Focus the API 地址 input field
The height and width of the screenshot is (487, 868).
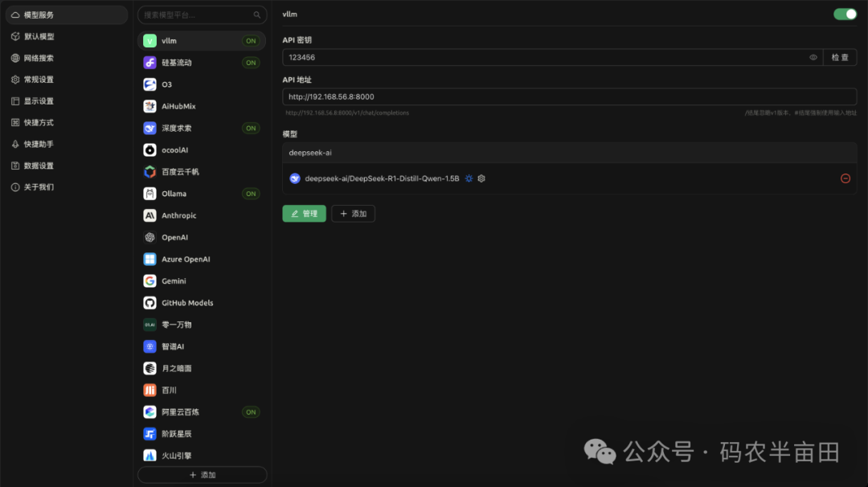click(570, 97)
